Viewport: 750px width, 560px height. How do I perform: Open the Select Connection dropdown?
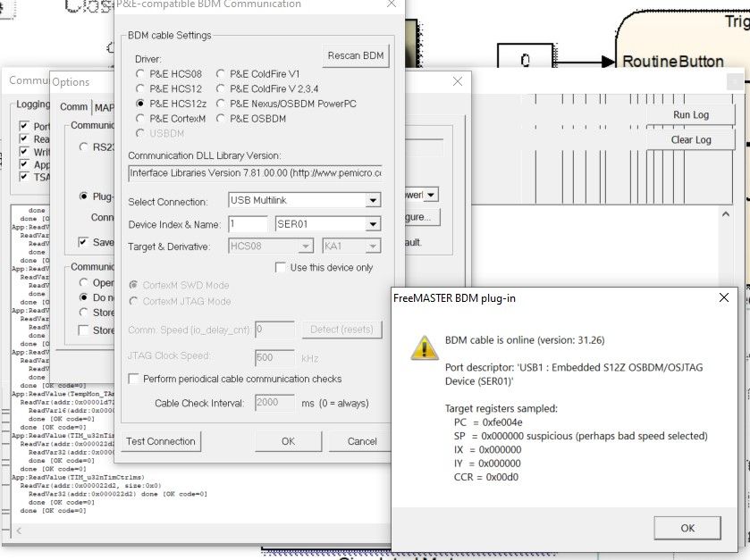pyautogui.click(x=373, y=200)
